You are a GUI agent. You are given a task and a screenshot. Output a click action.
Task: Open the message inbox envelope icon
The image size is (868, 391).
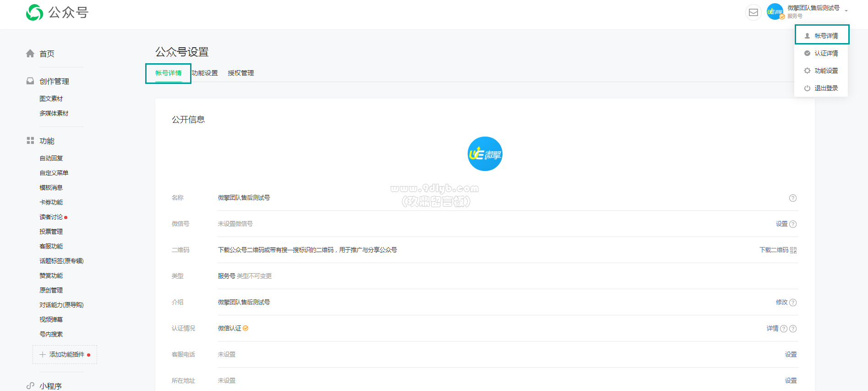(x=753, y=12)
